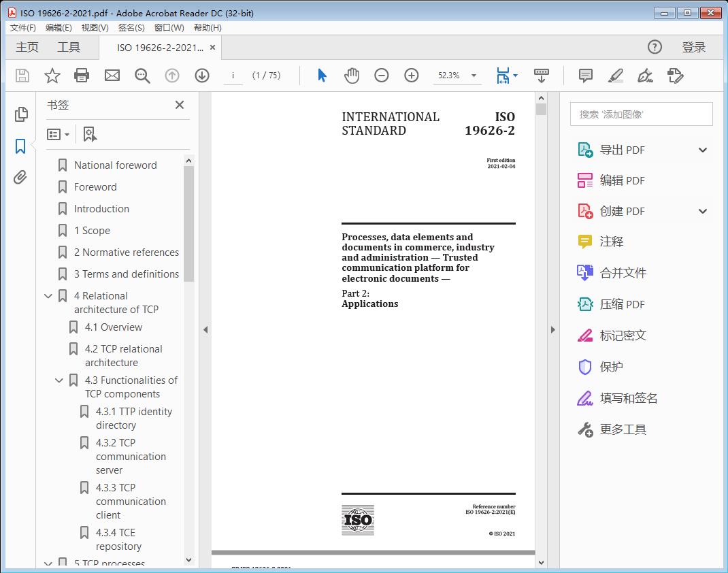The image size is (728, 573).
Task: Collapse the 4 Relational architecture bookmark
Action: coord(48,296)
